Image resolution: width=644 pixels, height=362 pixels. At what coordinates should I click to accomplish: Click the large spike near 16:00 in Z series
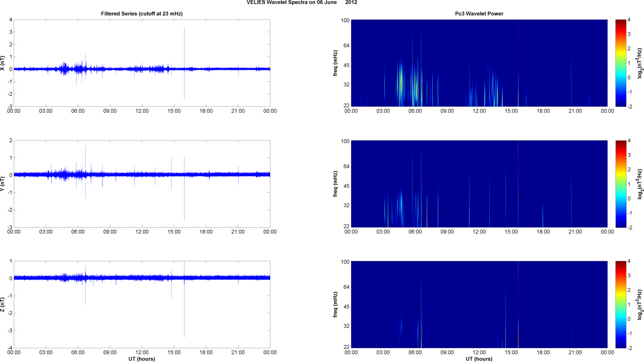tap(184, 299)
